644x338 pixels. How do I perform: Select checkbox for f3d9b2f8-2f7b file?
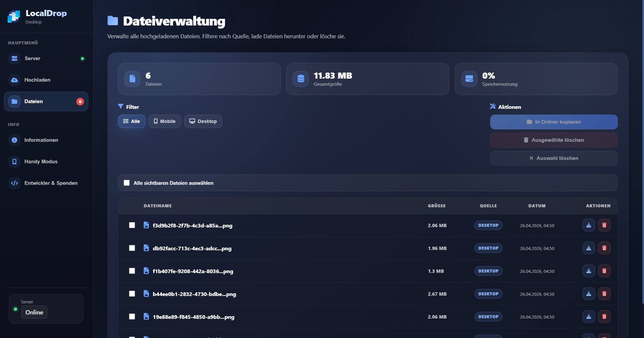(132, 225)
